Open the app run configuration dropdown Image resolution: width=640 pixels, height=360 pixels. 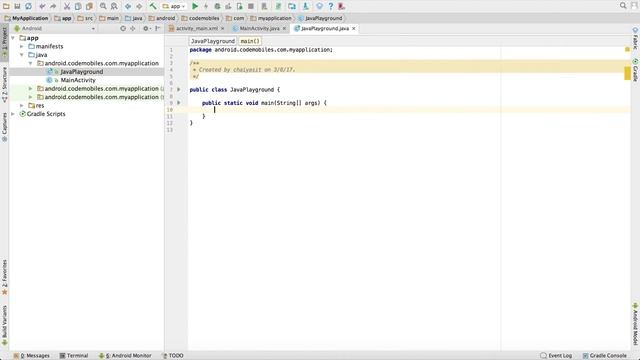(x=174, y=6)
